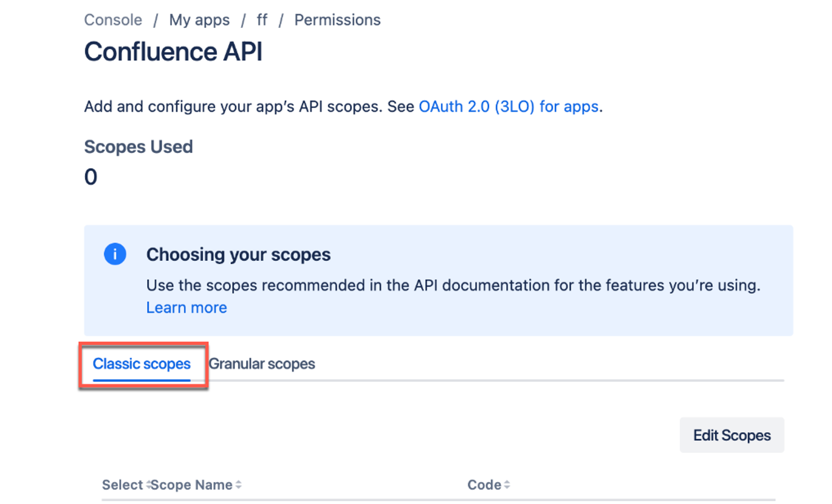Image resolution: width=832 pixels, height=504 pixels.
Task: Open the OAuth 2.0 (3LO) for apps link
Action: coord(509,106)
